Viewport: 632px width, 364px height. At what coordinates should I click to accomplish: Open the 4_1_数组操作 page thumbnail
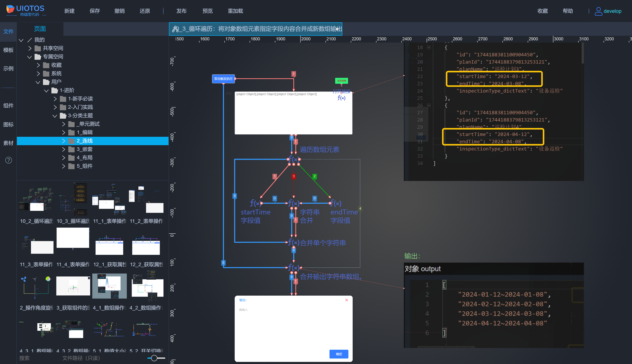click(x=109, y=286)
